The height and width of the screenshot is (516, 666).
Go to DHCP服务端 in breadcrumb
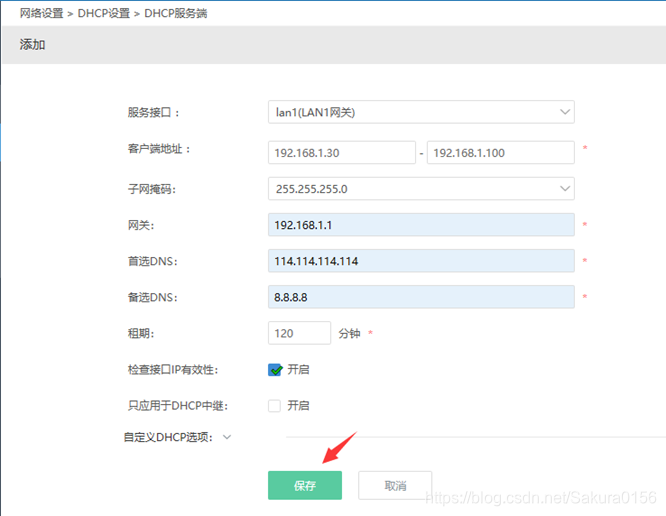[175, 13]
